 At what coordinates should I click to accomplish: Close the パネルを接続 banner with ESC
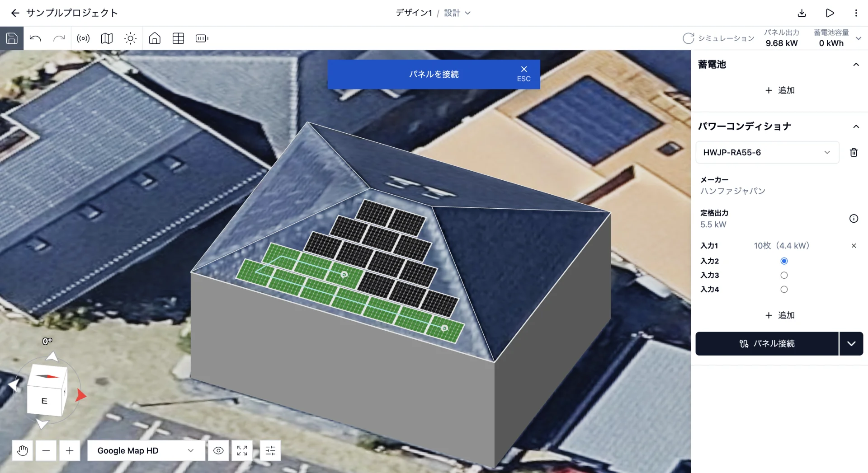(x=524, y=74)
